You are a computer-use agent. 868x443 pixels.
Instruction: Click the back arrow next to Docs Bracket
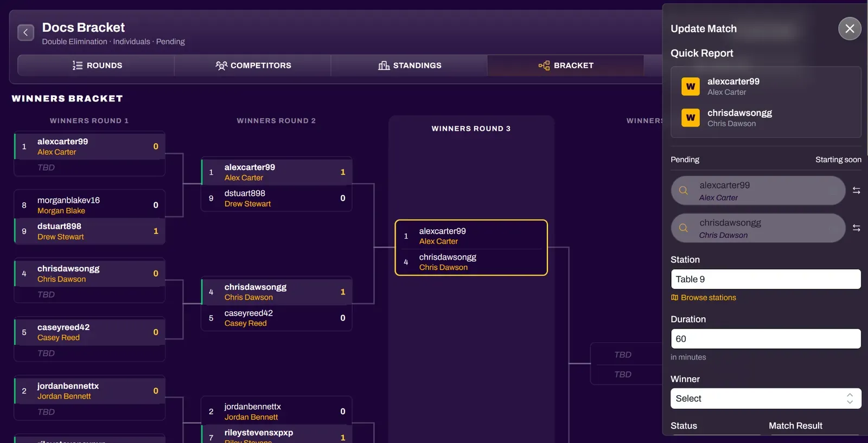point(25,33)
